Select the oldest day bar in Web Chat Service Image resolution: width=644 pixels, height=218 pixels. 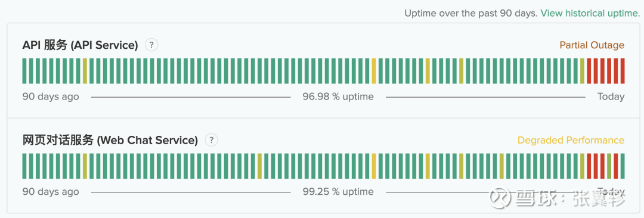pos(24,166)
